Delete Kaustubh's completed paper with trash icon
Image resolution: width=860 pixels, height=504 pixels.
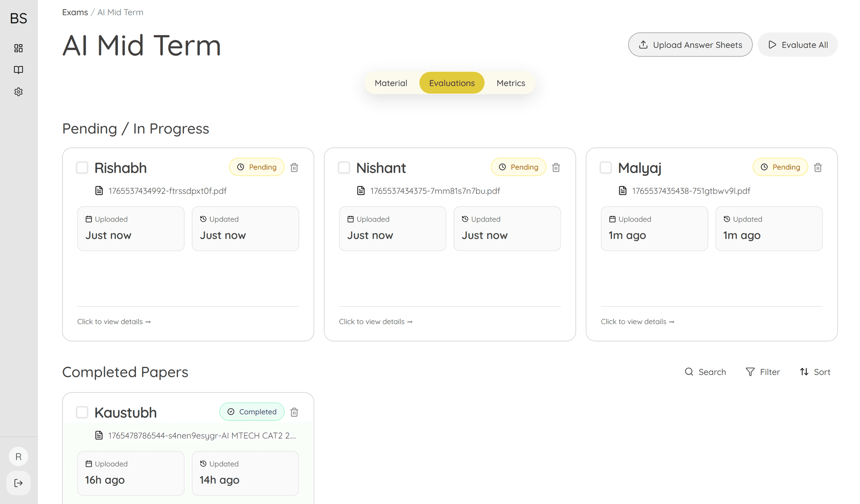[294, 412]
